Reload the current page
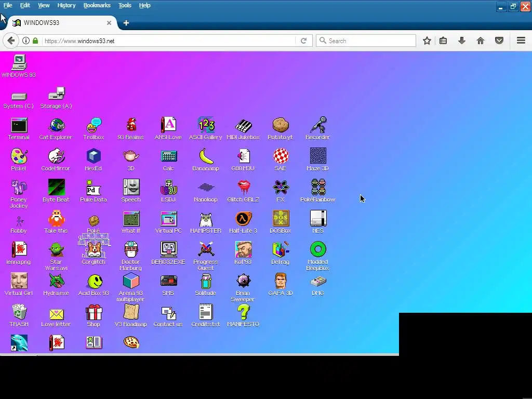This screenshot has width=532, height=399. 303,41
